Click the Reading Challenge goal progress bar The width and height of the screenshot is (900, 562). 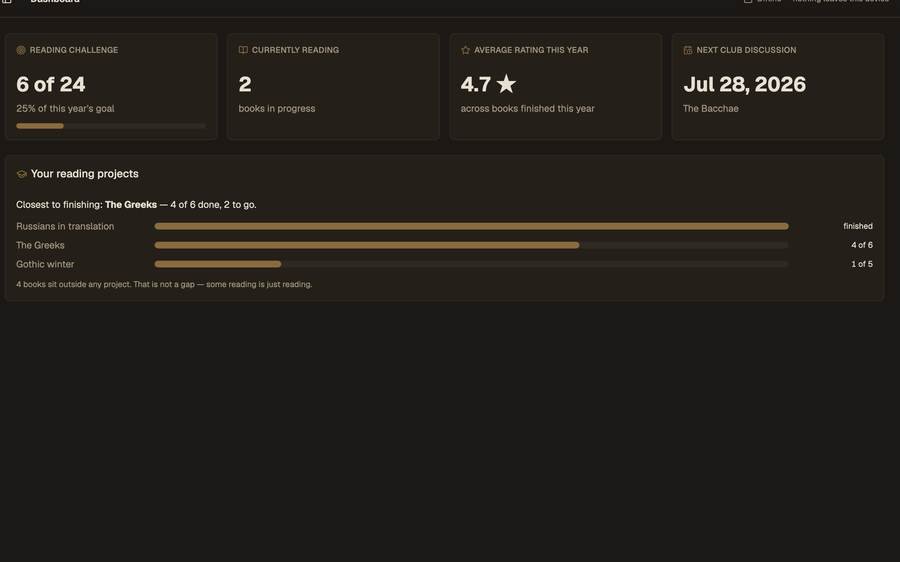pos(111,126)
